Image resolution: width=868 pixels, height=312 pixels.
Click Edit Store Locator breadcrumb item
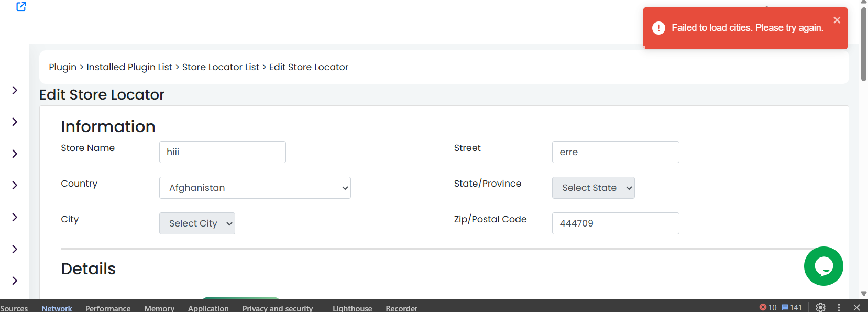click(309, 67)
